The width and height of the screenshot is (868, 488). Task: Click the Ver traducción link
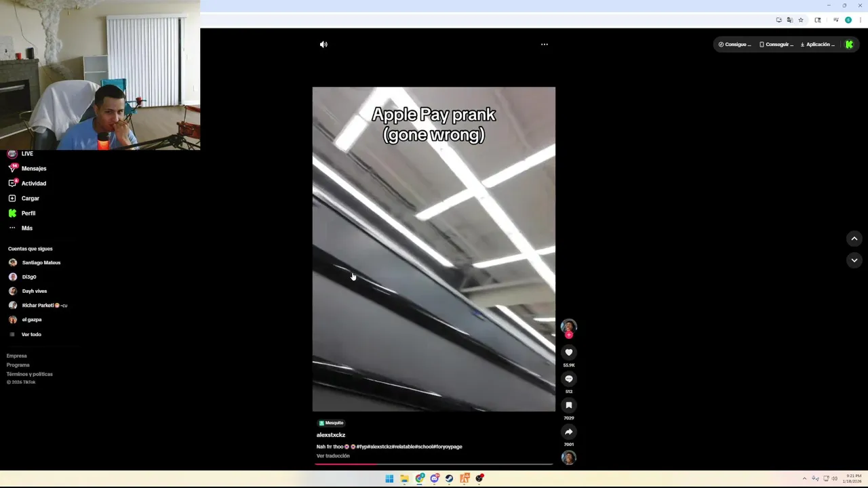point(333,456)
